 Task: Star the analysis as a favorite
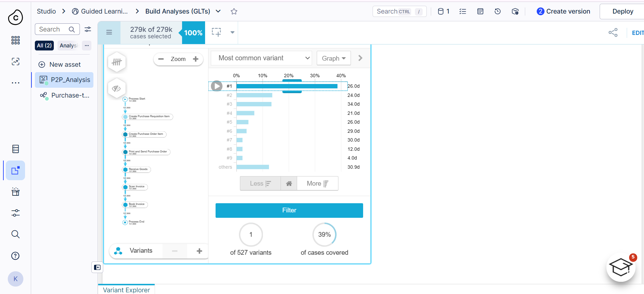(x=234, y=12)
